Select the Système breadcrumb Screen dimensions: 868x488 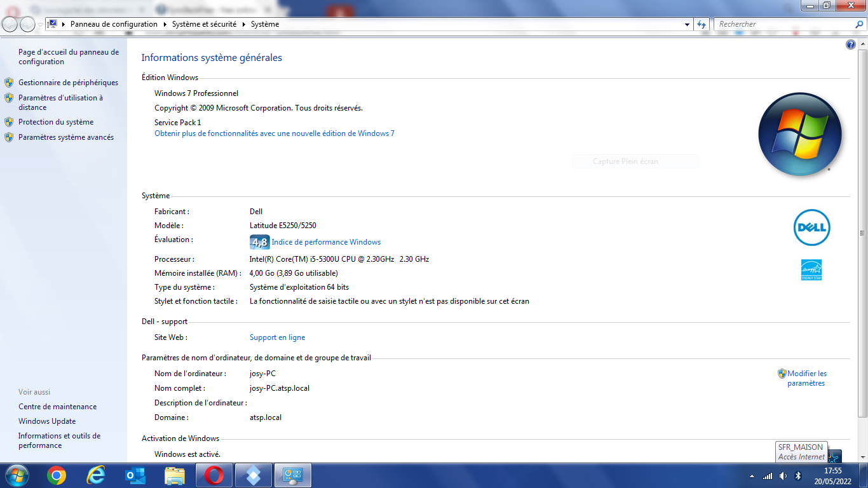pos(265,24)
